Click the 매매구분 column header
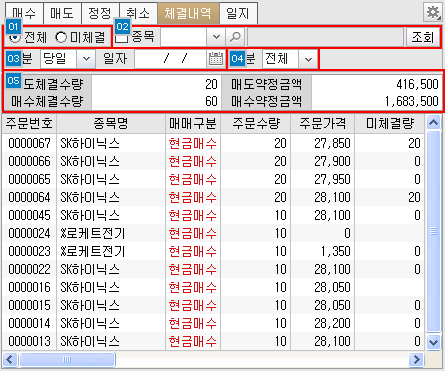 pyautogui.click(x=193, y=123)
